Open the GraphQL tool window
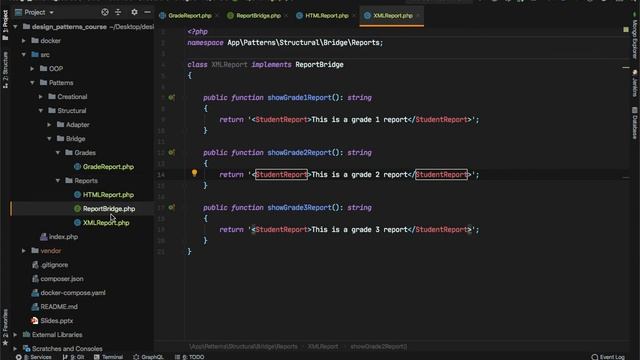This screenshot has width=640, height=360. (x=148, y=357)
